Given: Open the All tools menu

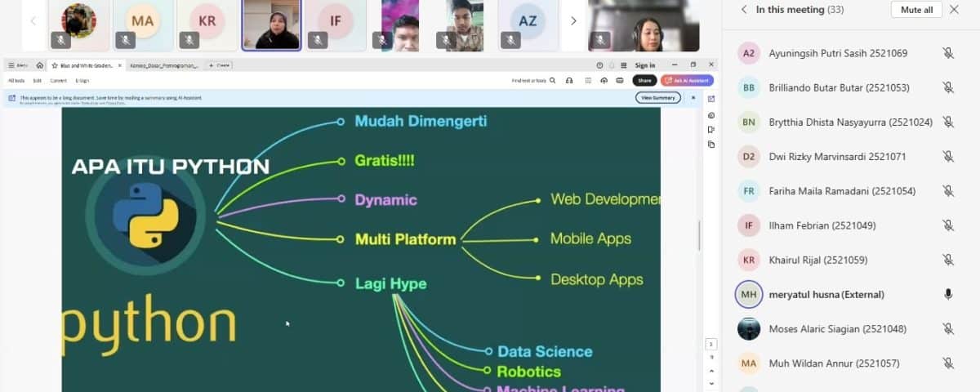Looking at the screenshot, I should click(x=16, y=81).
